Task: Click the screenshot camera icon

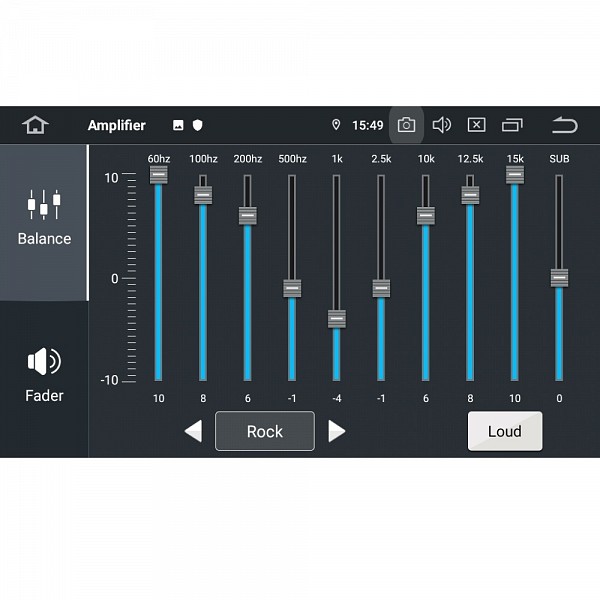Action: [406, 125]
